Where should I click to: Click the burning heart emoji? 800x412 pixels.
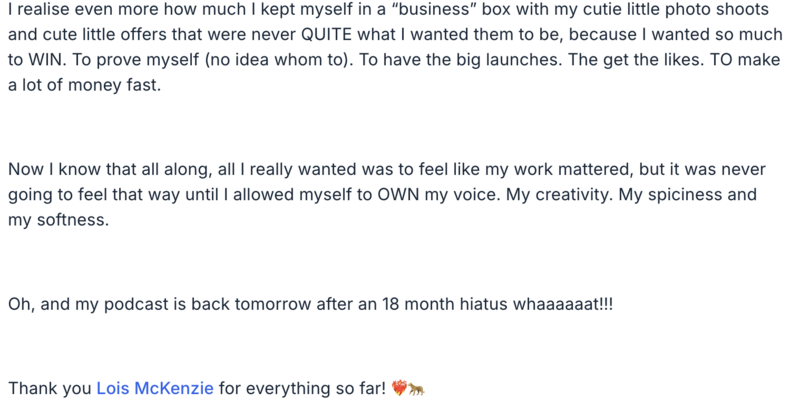click(401, 388)
